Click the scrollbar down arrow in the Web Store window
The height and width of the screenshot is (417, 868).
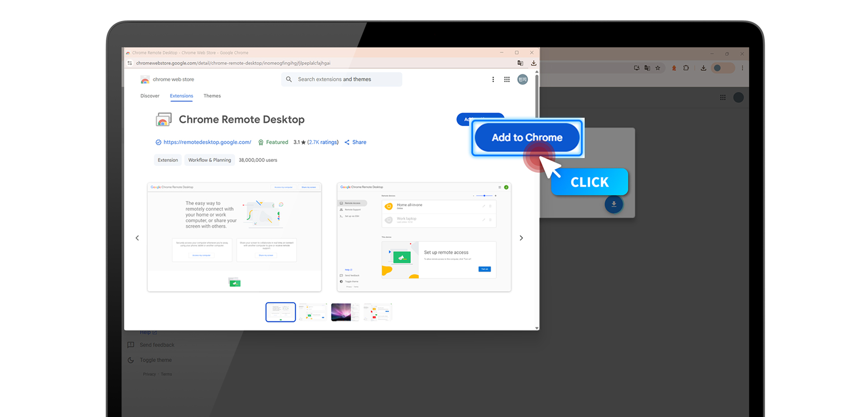[x=537, y=328]
